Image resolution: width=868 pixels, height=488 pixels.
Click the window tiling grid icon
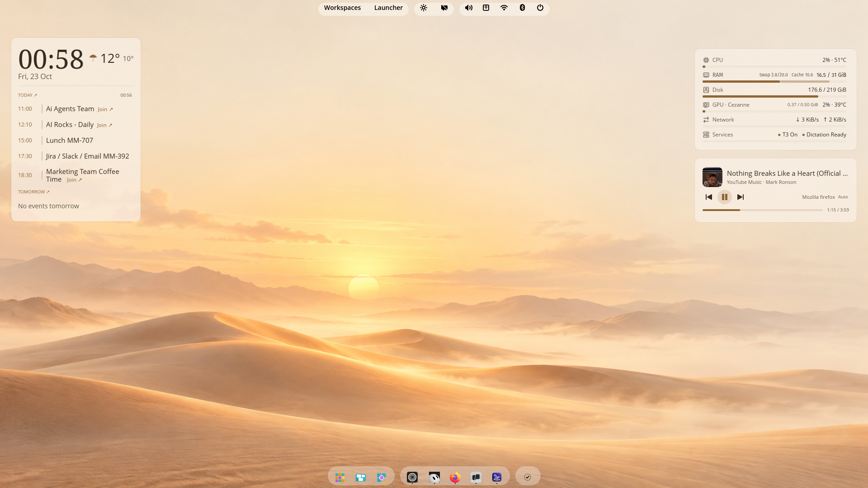pyautogui.click(x=486, y=8)
